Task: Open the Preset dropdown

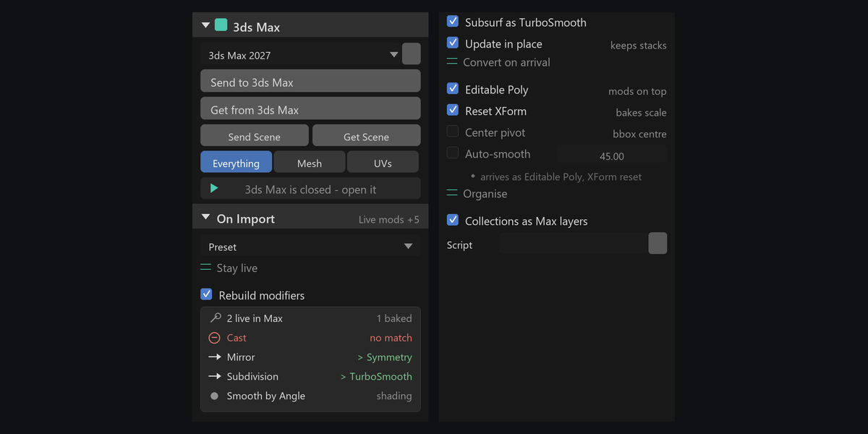Action: (x=310, y=247)
